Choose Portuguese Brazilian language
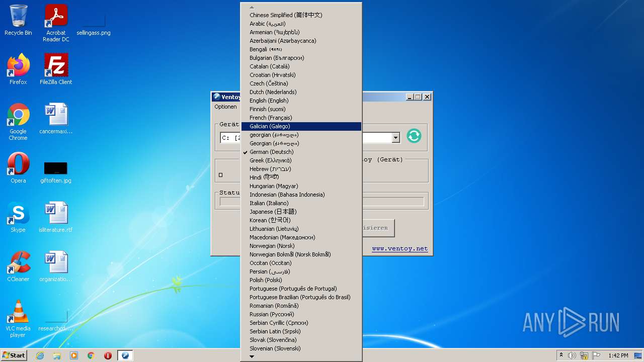 301,297
